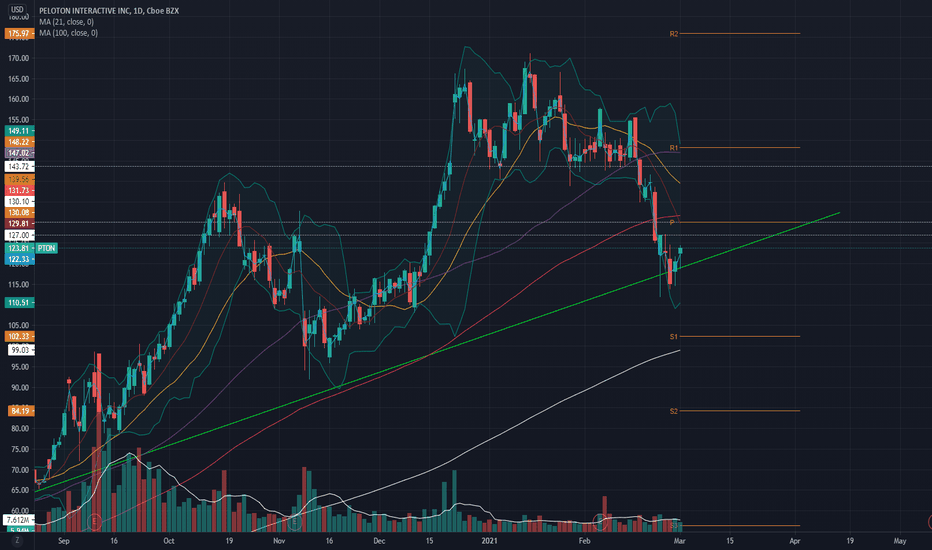The width and height of the screenshot is (932, 550).
Task: Open the timezone Z button
Action: coord(17,540)
